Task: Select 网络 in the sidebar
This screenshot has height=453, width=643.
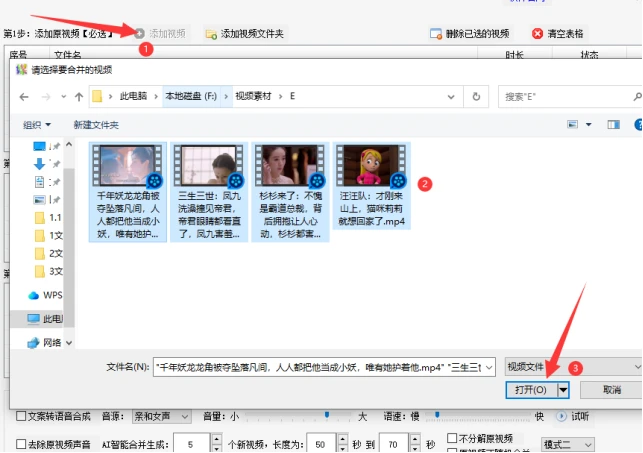Action: pos(44,343)
